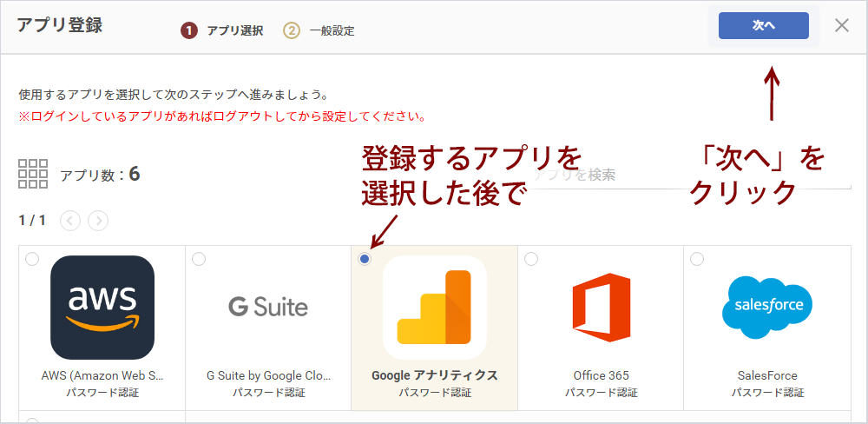Click the Office 365 name label
Viewport: 868px width, 424px height.
point(602,375)
